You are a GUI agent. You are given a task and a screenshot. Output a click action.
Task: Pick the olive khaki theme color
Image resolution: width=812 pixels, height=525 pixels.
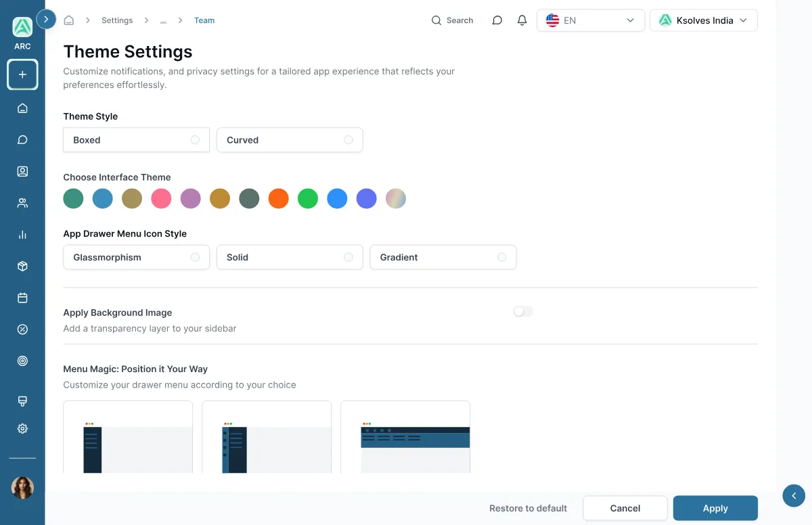click(x=132, y=198)
